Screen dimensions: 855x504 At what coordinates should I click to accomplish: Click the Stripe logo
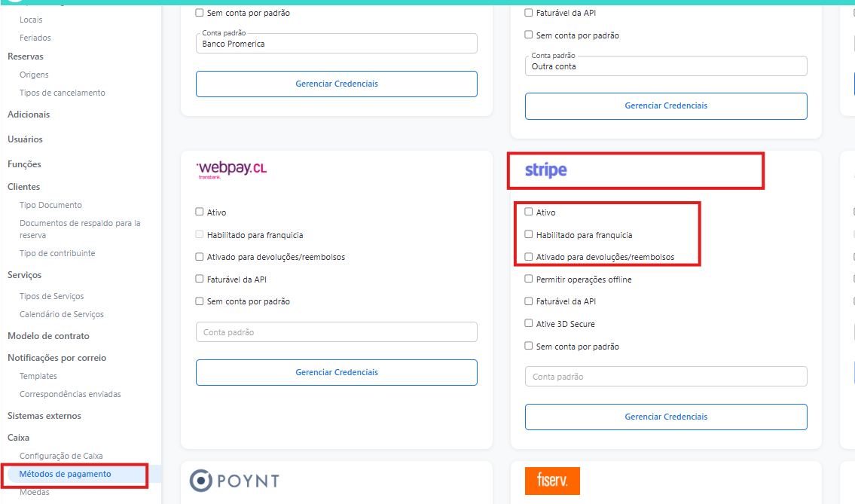pos(546,170)
